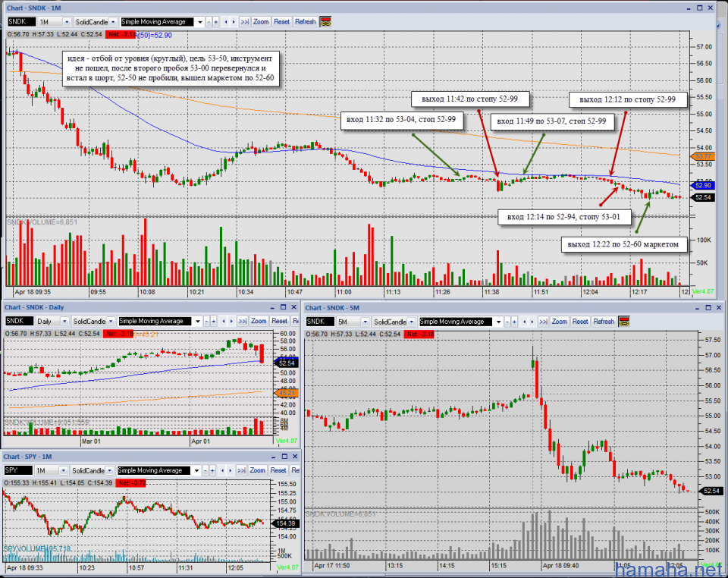Click the plus button in SNDK 5M chart toolbar
728x578 pixels.
coord(514,322)
